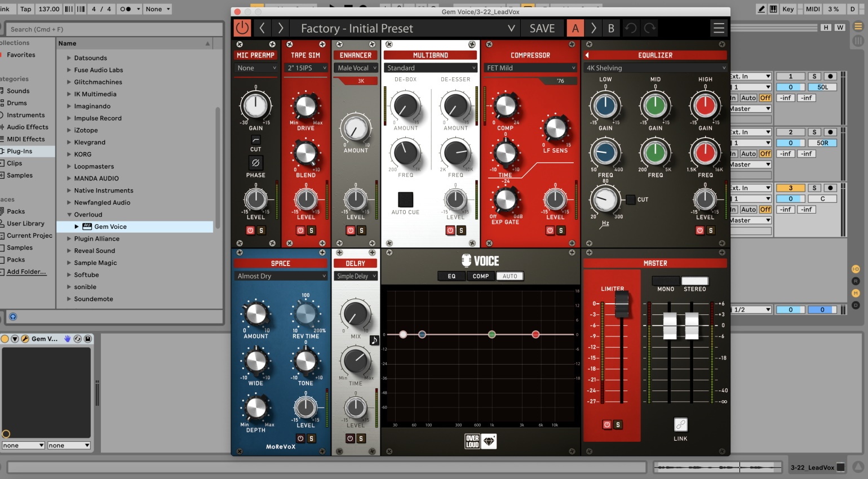The width and height of the screenshot is (868, 479).
Task: Go to the previous preset arrow
Action: [262, 28]
